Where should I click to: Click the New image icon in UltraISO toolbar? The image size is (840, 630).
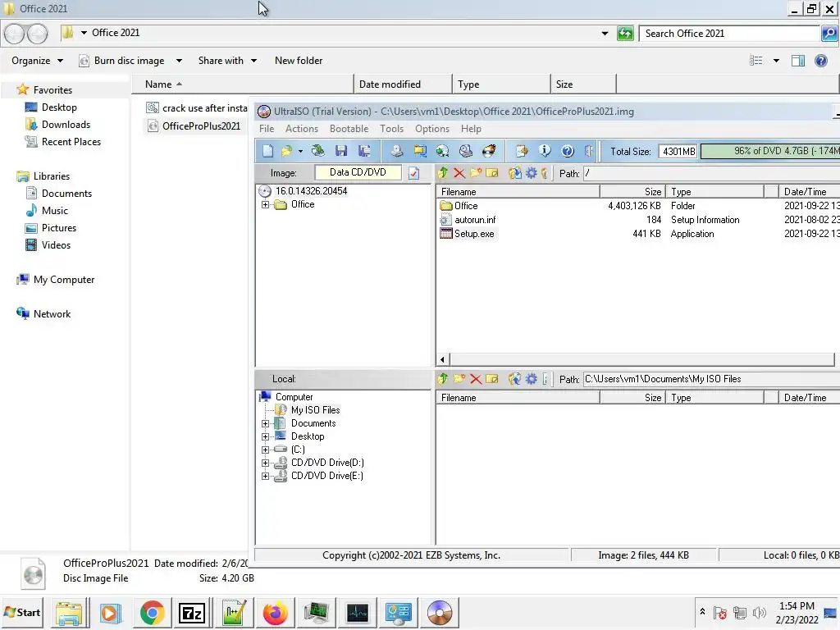(x=267, y=151)
